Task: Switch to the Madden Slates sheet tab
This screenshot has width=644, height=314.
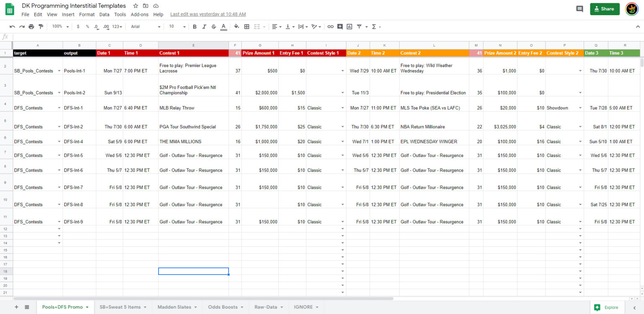Action: tap(177, 307)
